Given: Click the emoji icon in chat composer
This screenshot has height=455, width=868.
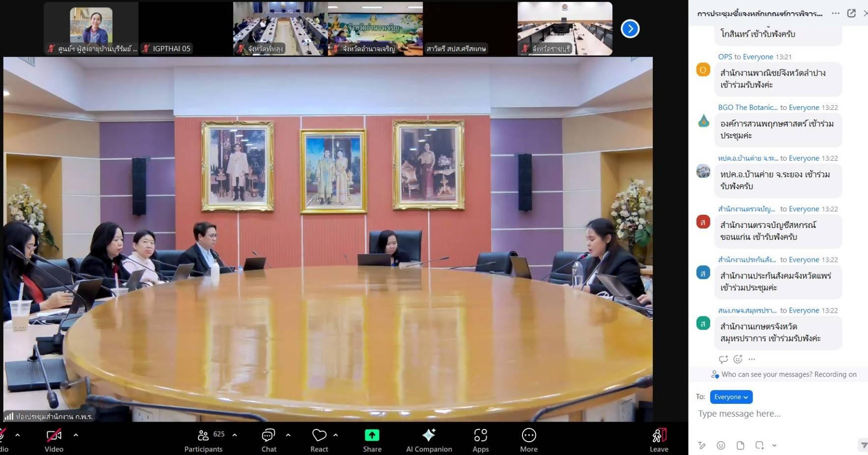Looking at the screenshot, I should point(721,445).
